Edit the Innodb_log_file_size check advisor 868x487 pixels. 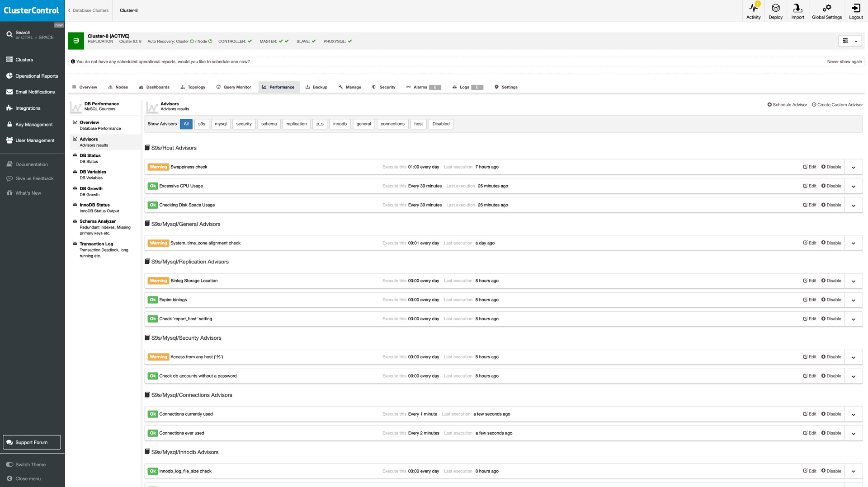[x=810, y=471]
